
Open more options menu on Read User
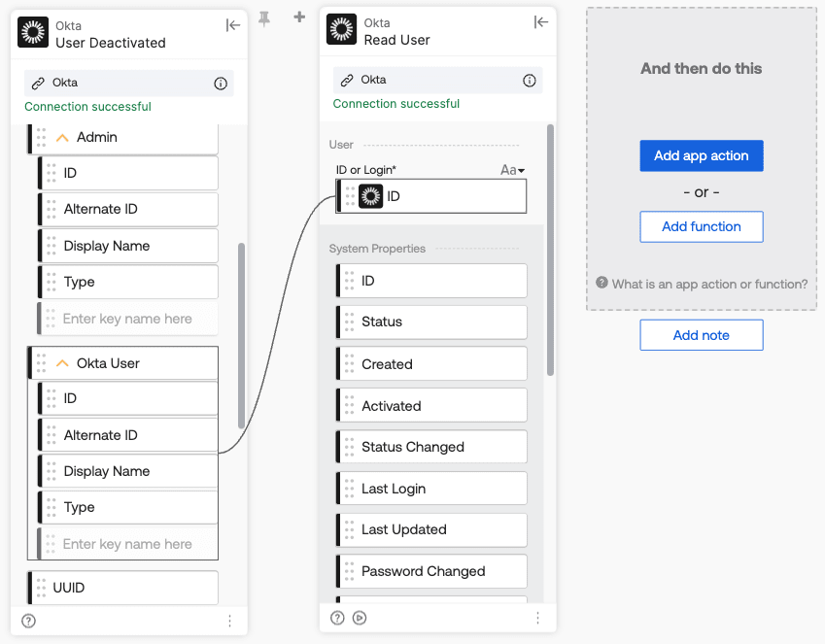click(537, 617)
